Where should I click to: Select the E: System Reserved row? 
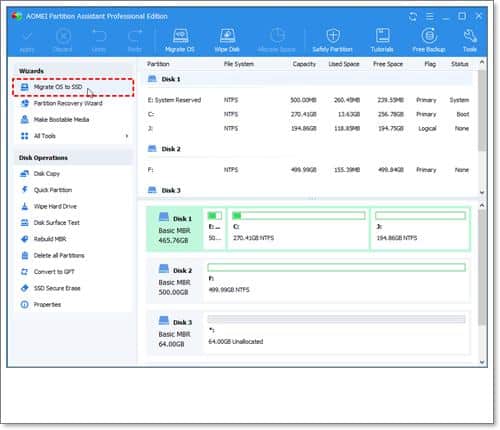[309, 100]
